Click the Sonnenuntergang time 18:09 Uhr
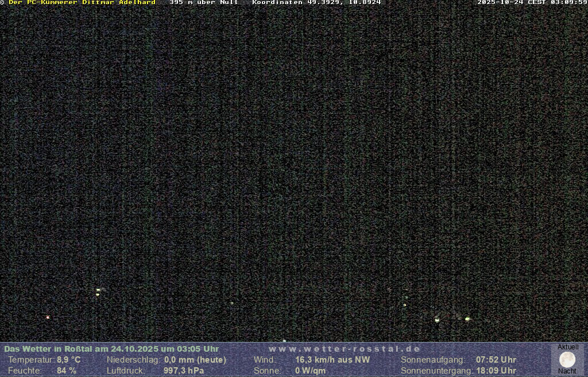Viewport: 588px width, 377px height. pos(496,371)
